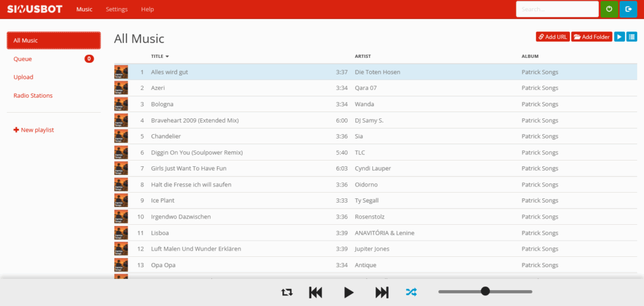Click the blue logout icon
644x306 pixels.
click(x=628, y=9)
